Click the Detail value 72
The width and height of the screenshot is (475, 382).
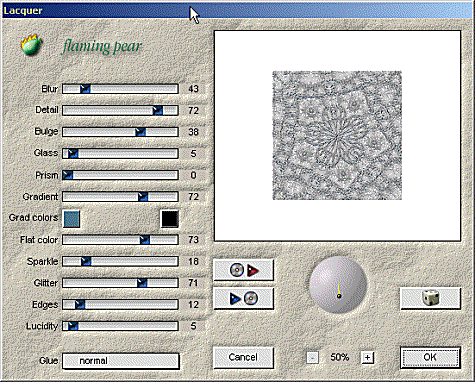[x=193, y=110]
